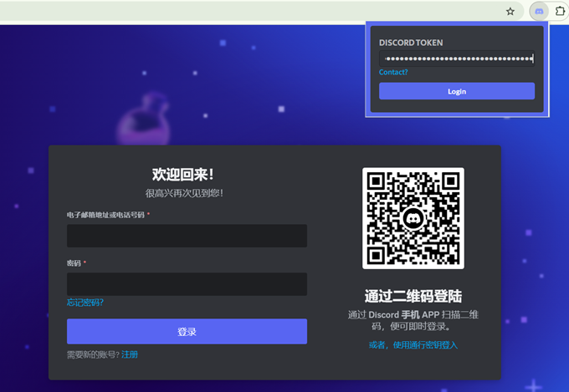Click the 电子邮箱地址或电话号码 input field
Image resolution: width=569 pixels, height=392 pixels.
pos(187,236)
